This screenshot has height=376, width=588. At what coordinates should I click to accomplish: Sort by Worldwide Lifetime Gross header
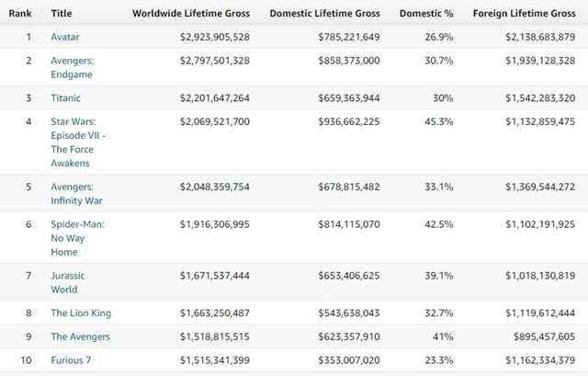tap(190, 13)
